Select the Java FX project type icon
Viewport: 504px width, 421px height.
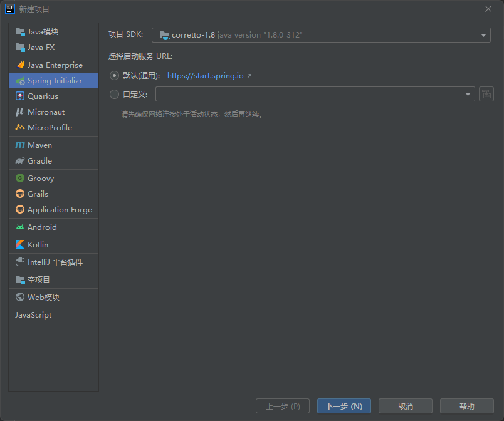point(20,48)
